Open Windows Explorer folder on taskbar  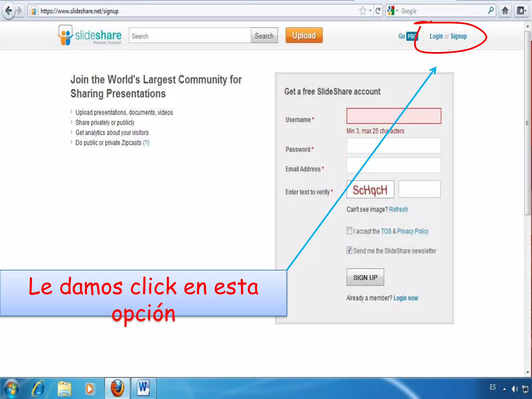click(x=64, y=389)
